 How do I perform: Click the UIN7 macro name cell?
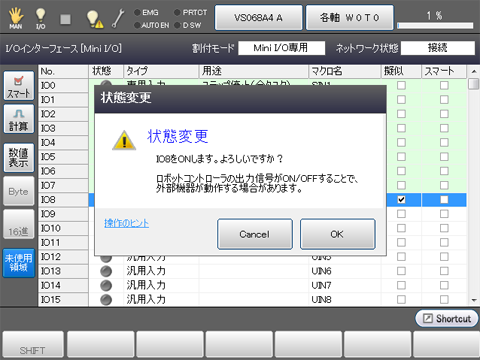coord(345,285)
